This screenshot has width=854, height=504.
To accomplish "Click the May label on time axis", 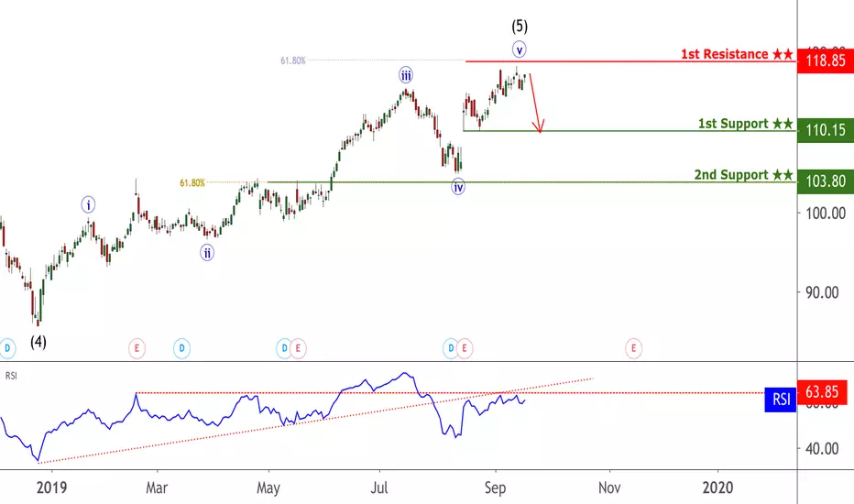I will 268,488.
